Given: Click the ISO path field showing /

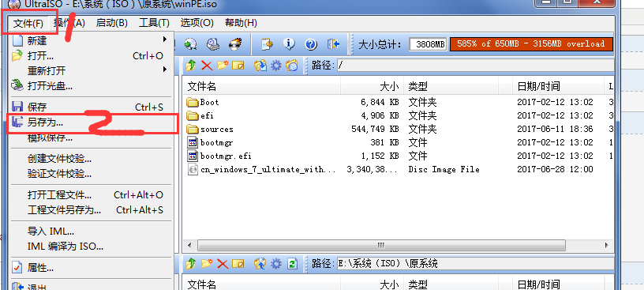Looking at the screenshot, I should click(x=475, y=66).
